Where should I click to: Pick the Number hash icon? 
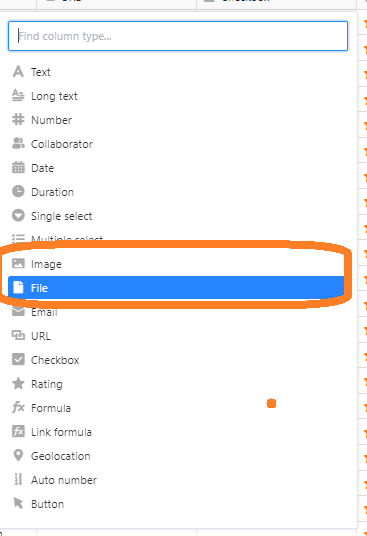tap(18, 120)
